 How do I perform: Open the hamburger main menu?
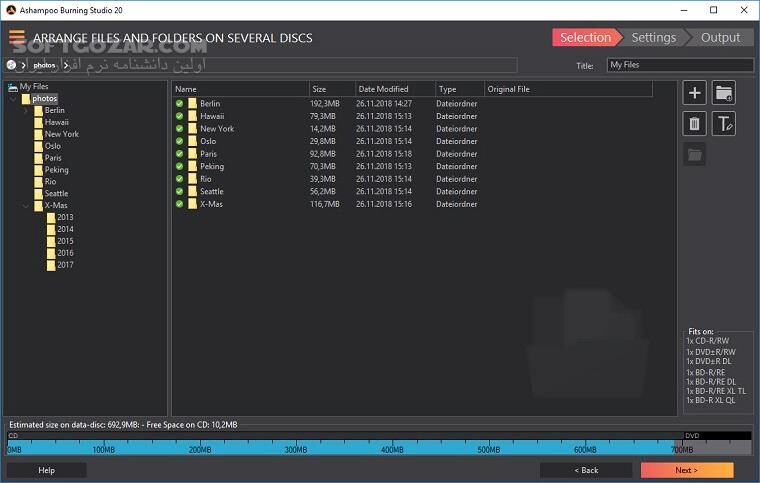pyautogui.click(x=17, y=38)
